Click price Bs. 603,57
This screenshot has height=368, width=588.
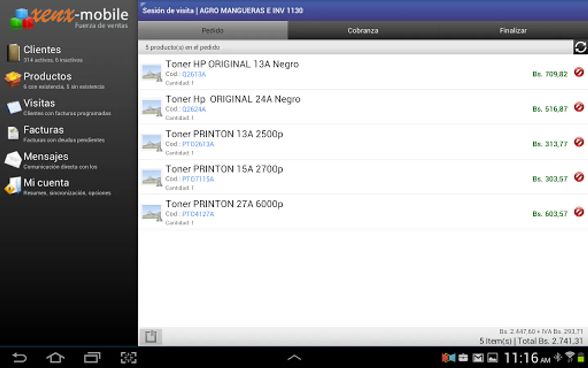point(550,214)
